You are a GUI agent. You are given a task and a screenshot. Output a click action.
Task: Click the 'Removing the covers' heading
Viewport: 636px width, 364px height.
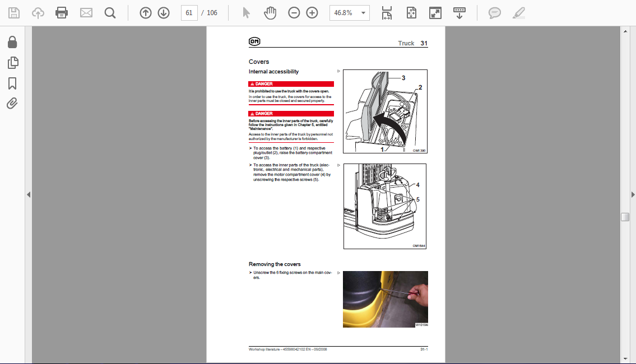pyautogui.click(x=275, y=264)
